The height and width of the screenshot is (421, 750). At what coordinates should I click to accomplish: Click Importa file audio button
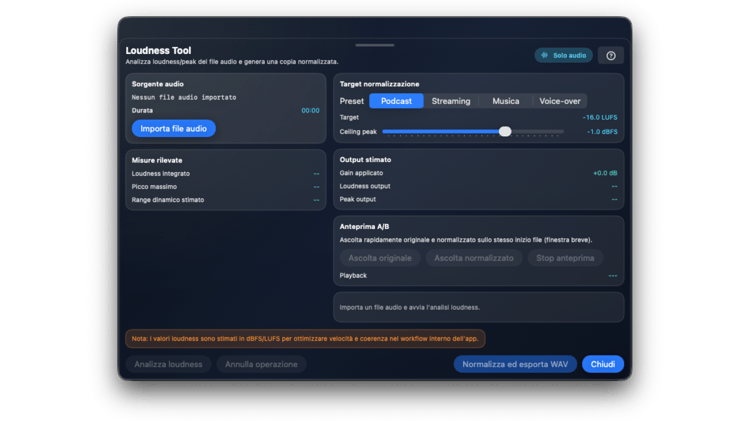pyautogui.click(x=174, y=129)
